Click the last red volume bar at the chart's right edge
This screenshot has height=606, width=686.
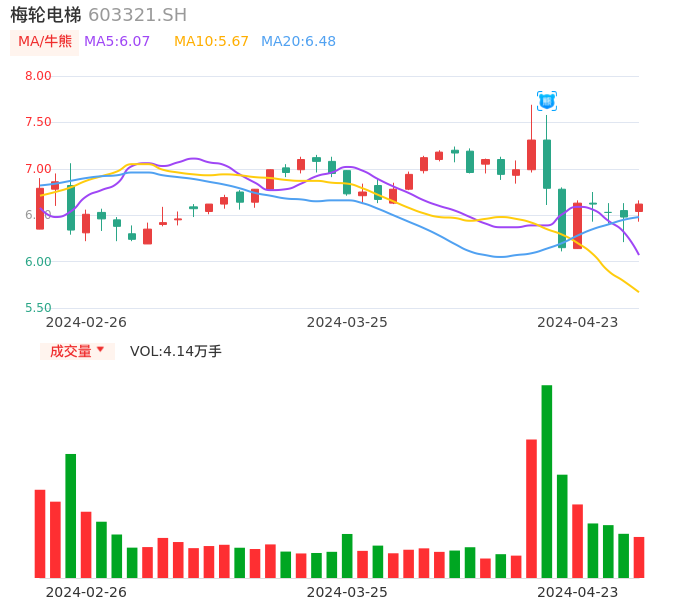639,557
